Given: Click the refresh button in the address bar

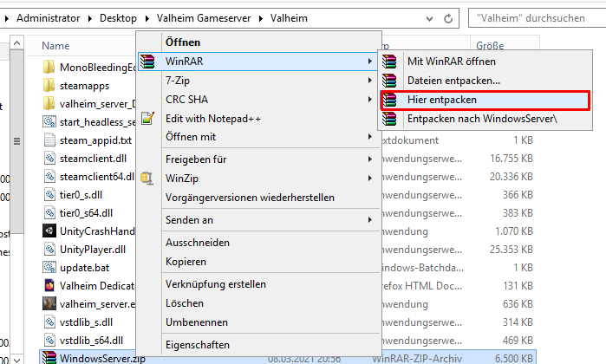Looking at the screenshot, I should (x=447, y=17).
